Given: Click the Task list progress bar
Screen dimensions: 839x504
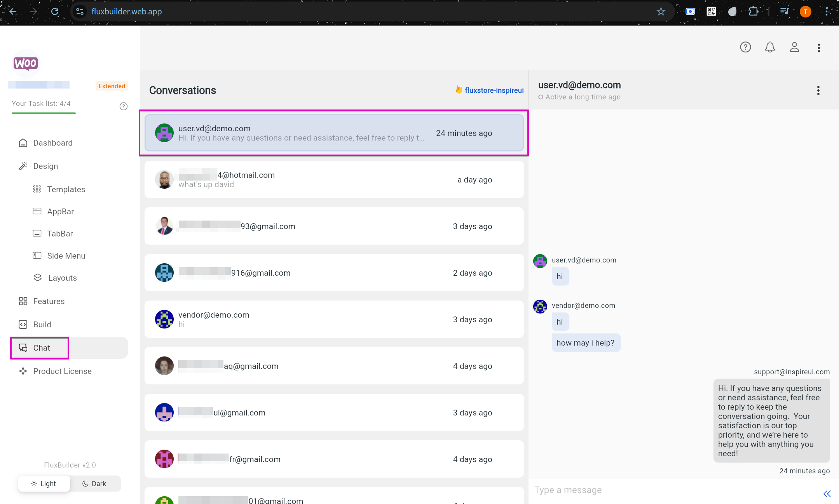Looking at the screenshot, I should [x=44, y=113].
